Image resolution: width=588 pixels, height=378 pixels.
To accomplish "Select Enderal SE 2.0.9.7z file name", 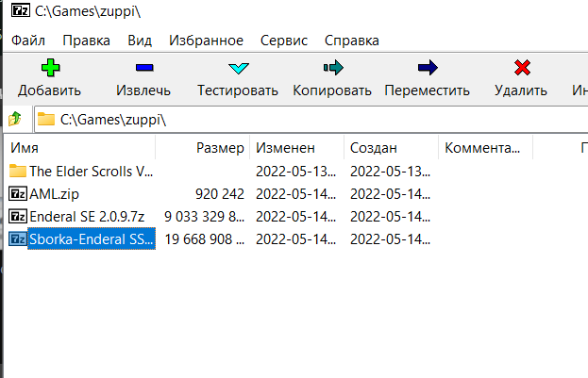I will click(x=87, y=217).
